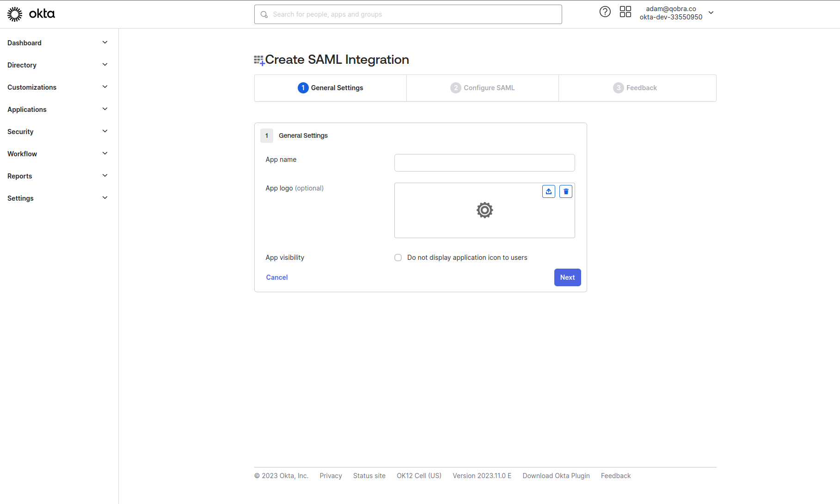Click the adam@qobra.co account name
The height and width of the screenshot is (504, 840).
pyautogui.click(x=671, y=9)
